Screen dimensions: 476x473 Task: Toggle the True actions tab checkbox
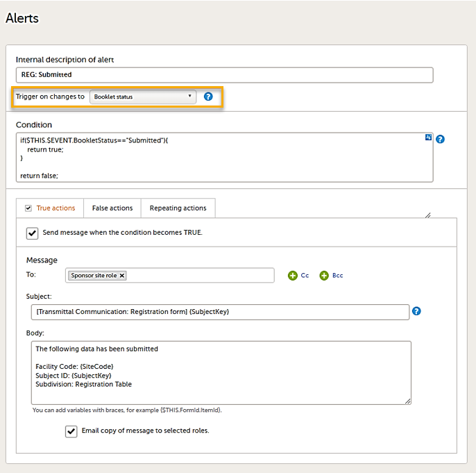[x=28, y=208]
